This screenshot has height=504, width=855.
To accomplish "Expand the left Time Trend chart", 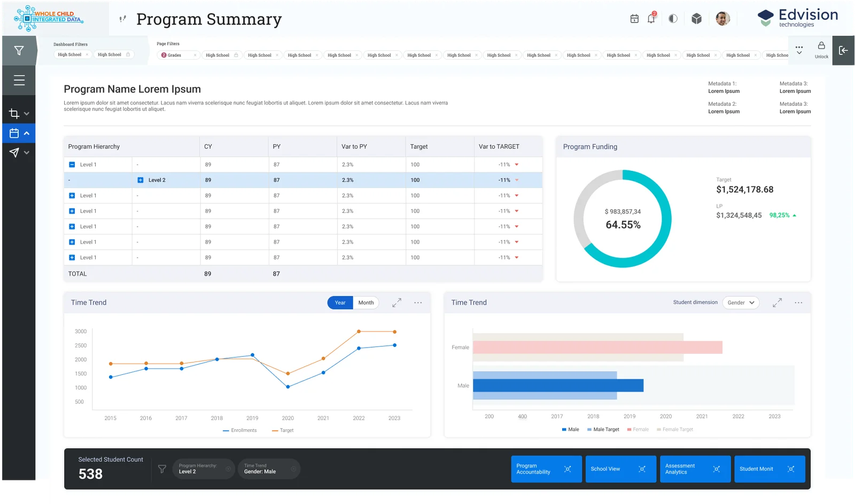I will (397, 303).
